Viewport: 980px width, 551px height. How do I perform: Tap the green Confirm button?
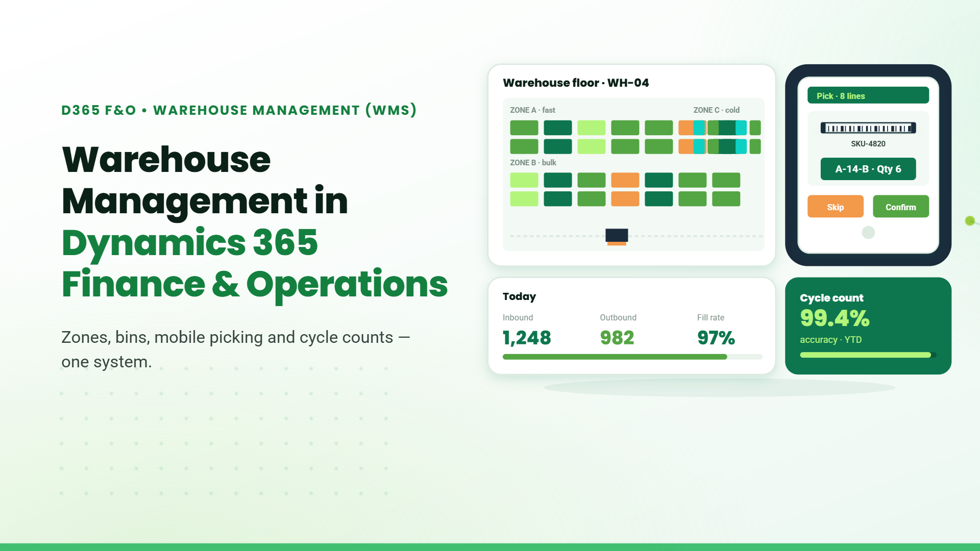[900, 207]
